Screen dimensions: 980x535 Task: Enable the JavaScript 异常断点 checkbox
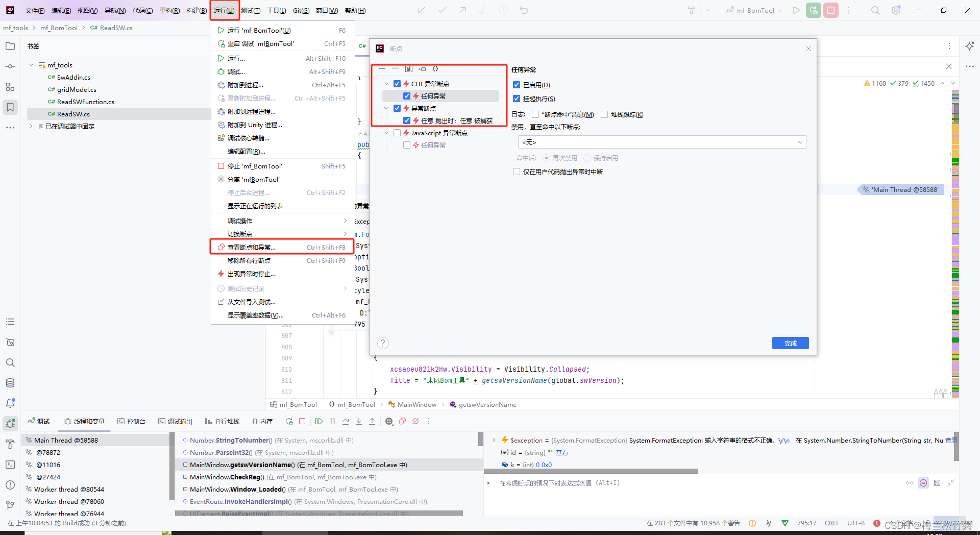tap(397, 133)
